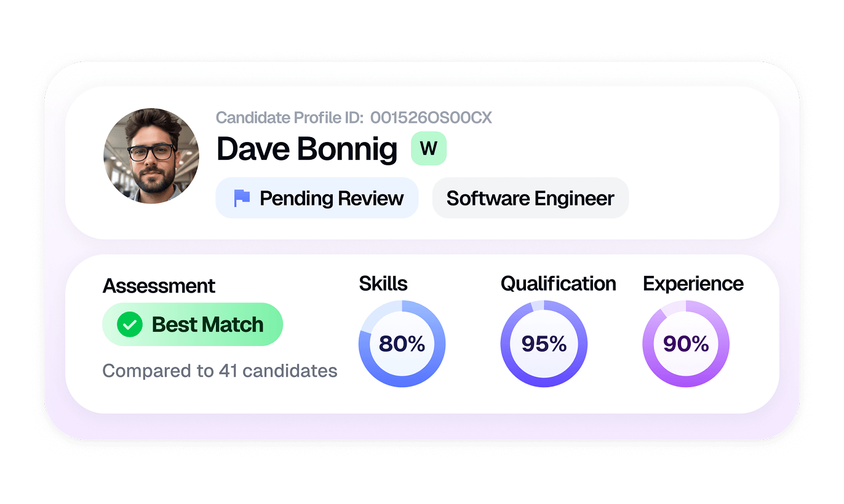The width and height of the screenshot is (844, 504).
Task: Click the candidate name Dave Bonnig
Action: [307, 149]
